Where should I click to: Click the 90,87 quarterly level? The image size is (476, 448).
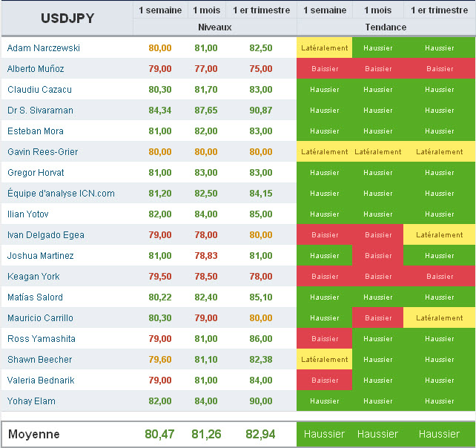coord(261,111)
